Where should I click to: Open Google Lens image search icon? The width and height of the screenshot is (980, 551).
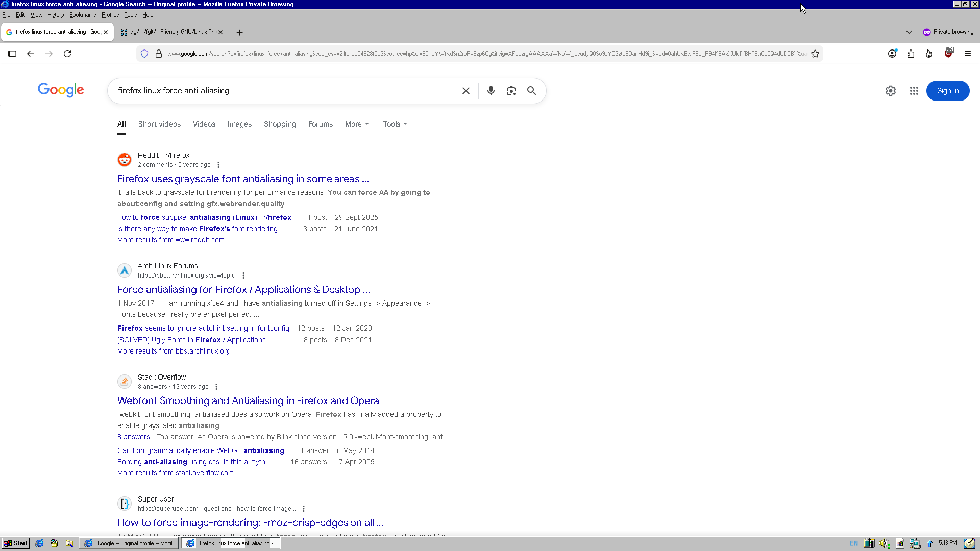[511, 91]
